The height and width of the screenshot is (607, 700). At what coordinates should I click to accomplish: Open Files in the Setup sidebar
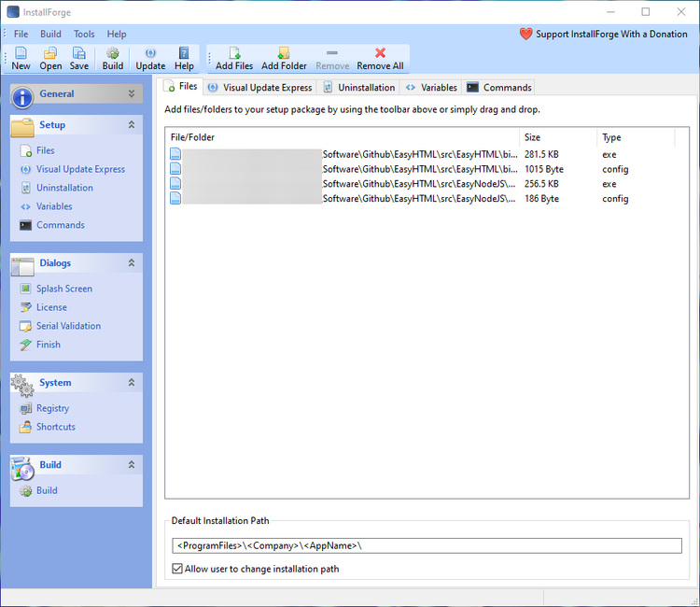[45, 150]
